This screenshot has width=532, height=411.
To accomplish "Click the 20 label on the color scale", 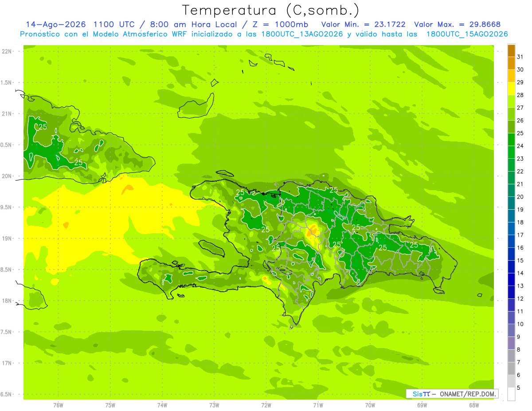I will 520,197.
